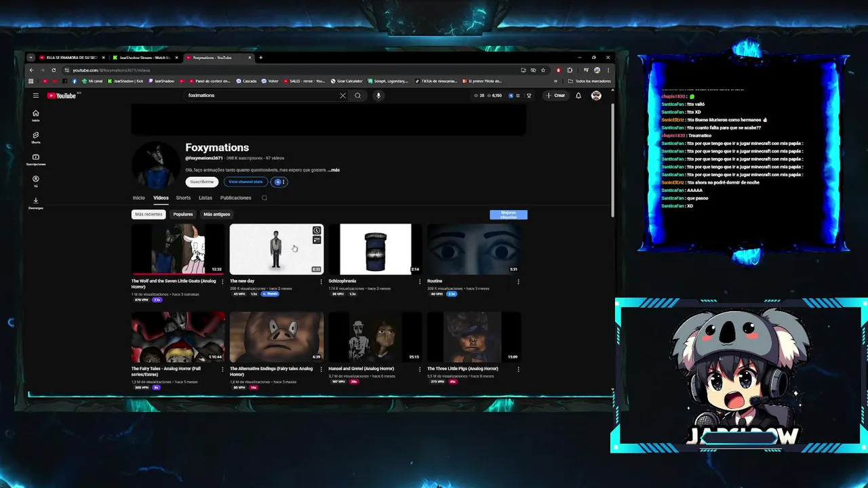Image resolution: width=868 pixels, height=488 pixels.
Task: Open options for The new day video
Action: (x=321, y=281)
